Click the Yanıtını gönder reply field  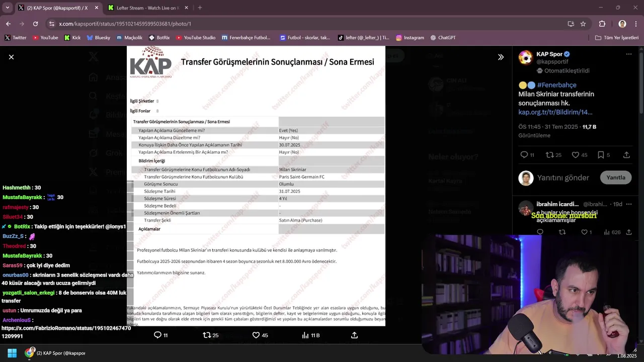coord(563,177)
